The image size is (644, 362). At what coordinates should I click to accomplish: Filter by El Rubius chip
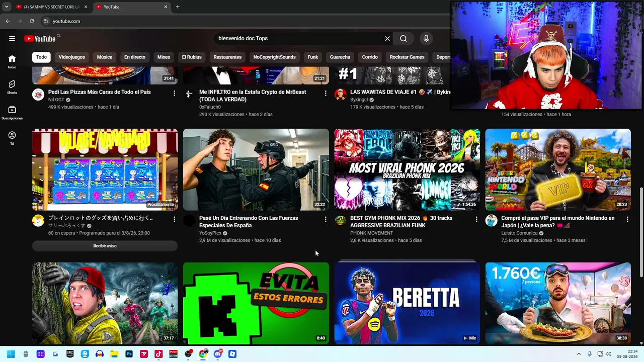point(192,57)
